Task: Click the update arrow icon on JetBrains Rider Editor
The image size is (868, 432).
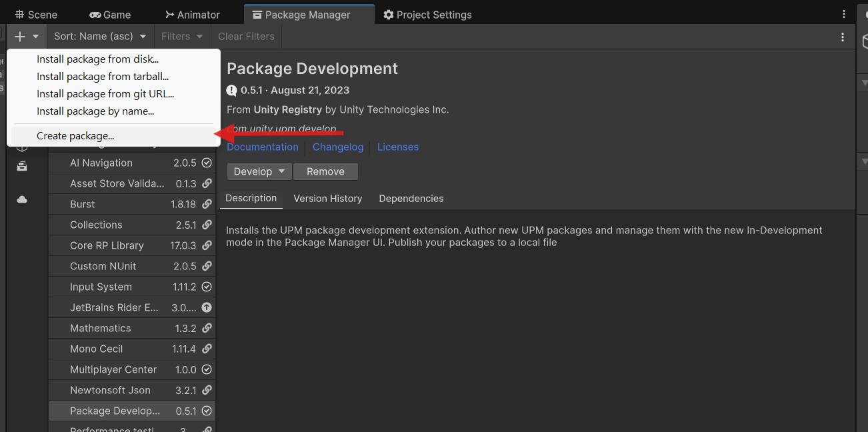Action: click(206, 307)
